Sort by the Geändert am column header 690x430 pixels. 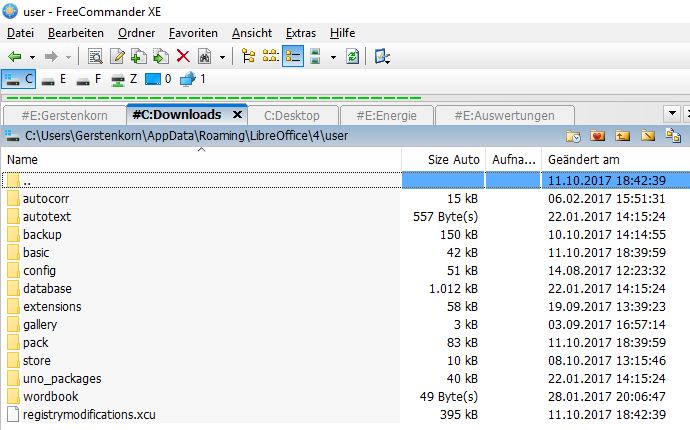pos(616,160)
